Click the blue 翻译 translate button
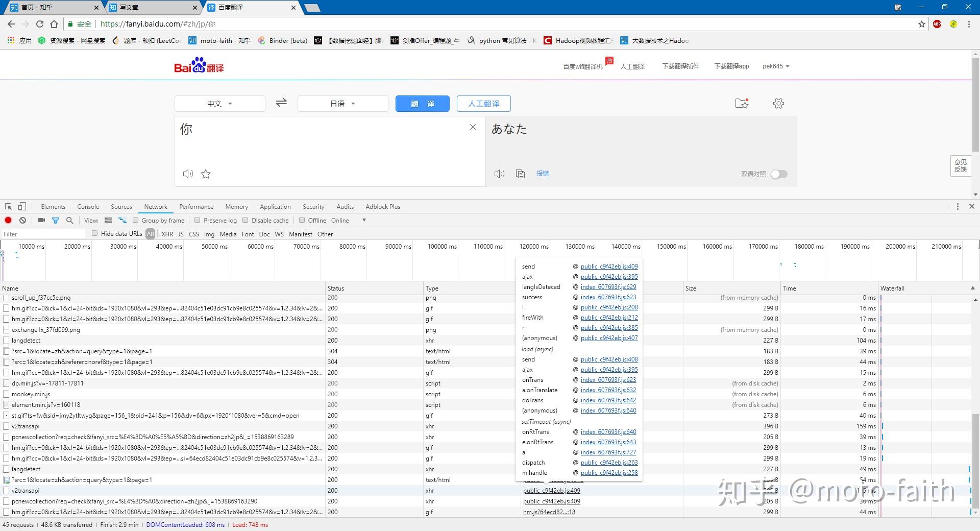980x531 pixels. [423, 104]
